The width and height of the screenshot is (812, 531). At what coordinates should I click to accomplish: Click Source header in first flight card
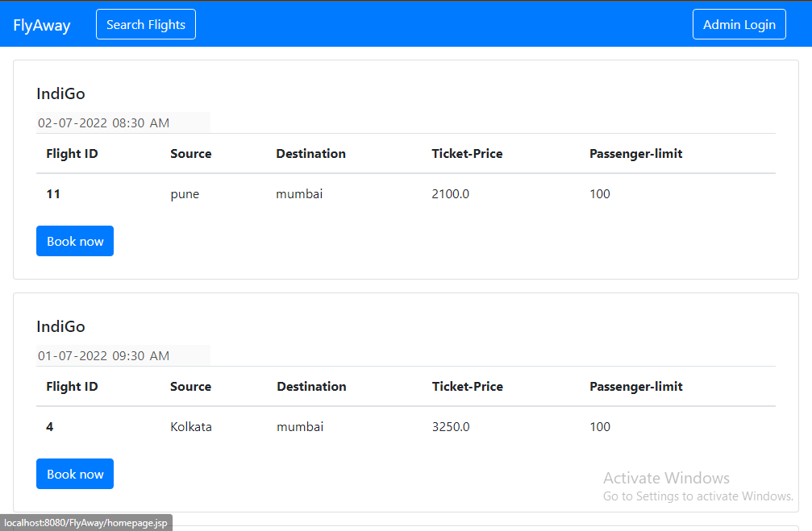click(x=191, y=154)
